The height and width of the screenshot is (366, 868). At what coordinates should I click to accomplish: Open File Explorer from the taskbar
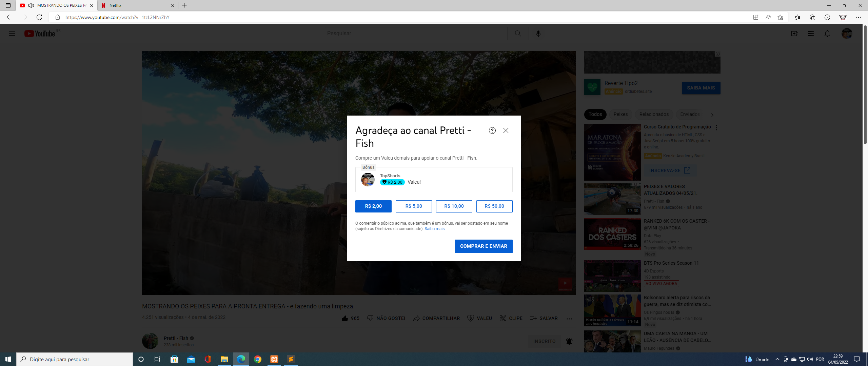click(x=224, y=359)
